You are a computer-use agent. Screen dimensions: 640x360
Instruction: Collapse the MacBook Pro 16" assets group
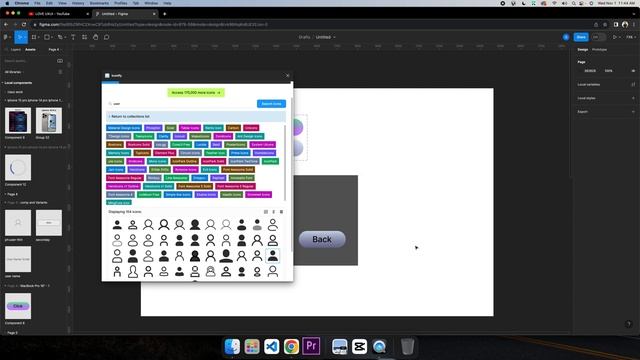28,286
